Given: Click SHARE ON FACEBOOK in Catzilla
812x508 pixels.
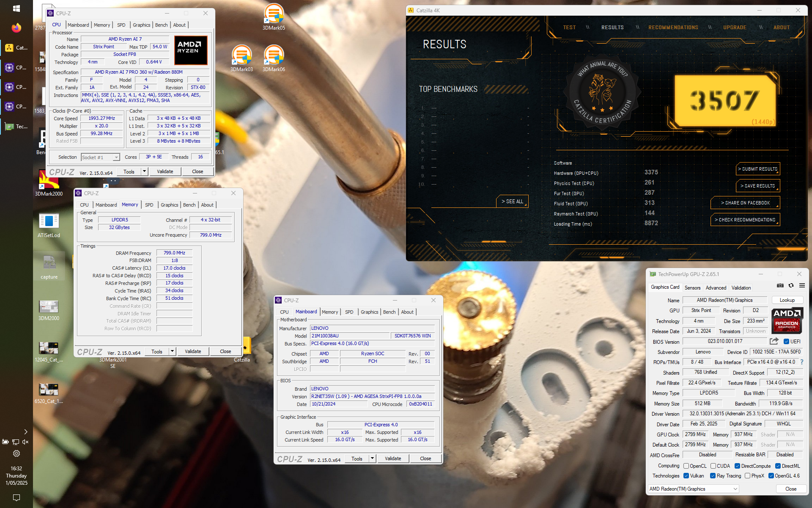Looking at the screenshot, I should pyautogui.click(x=745, y=203).
